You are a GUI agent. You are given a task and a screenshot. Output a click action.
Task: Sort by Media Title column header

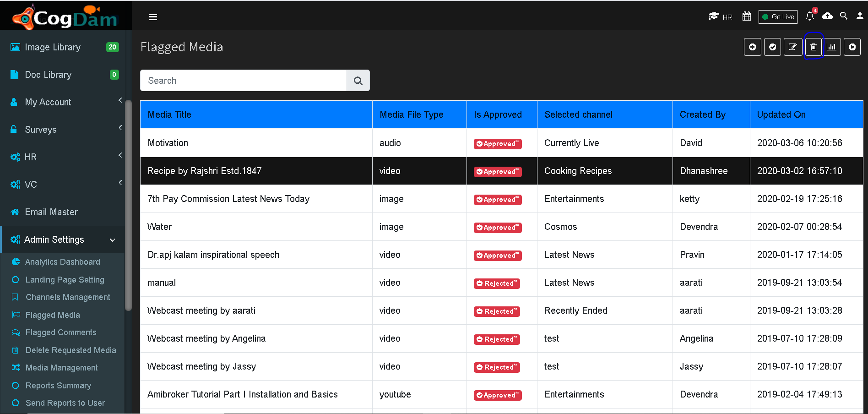coord(256,114)
